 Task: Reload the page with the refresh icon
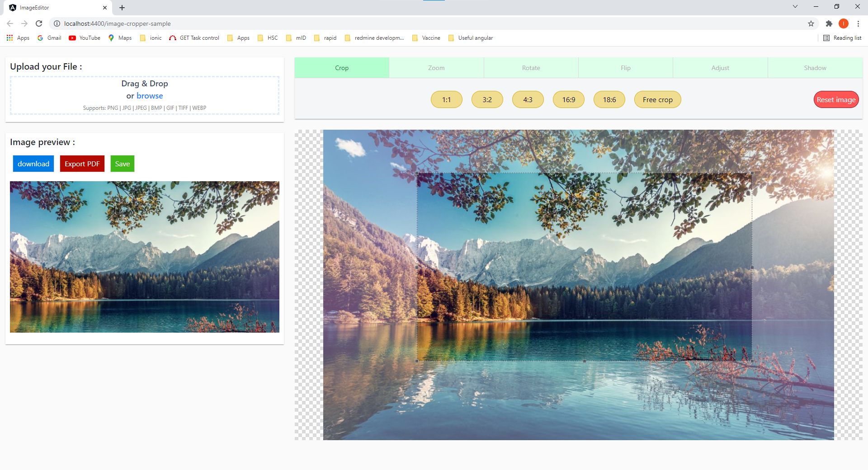(39, 23)
